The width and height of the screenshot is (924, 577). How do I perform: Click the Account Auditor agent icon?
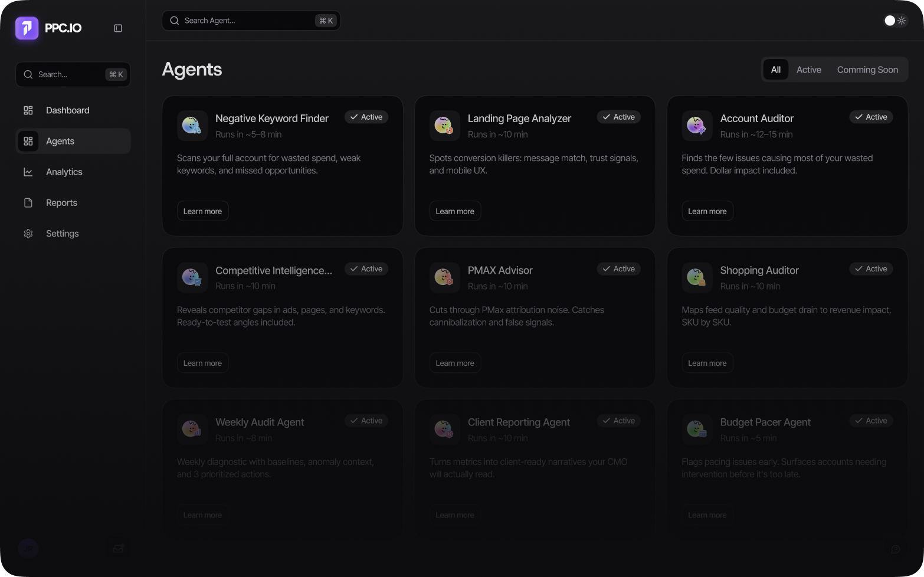point(696,125)
